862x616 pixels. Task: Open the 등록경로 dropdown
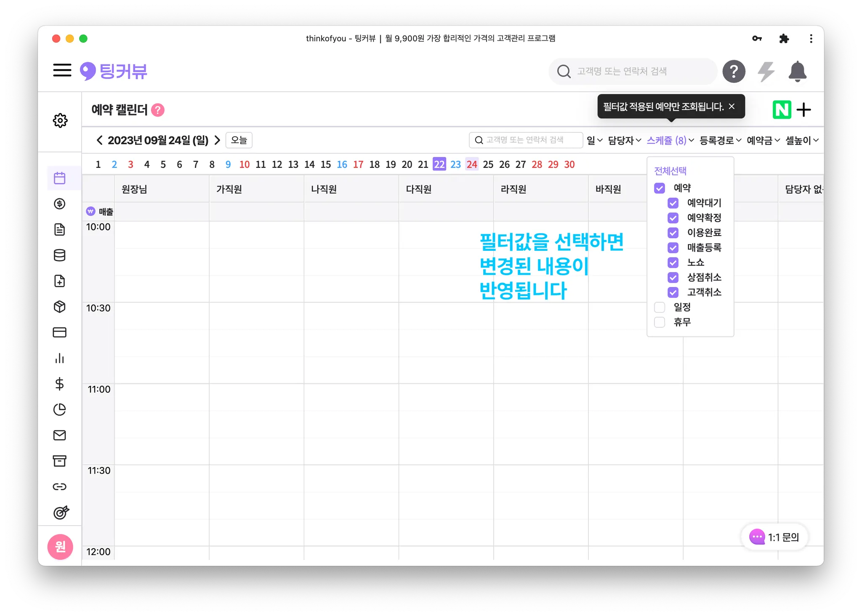click(720, 141)
